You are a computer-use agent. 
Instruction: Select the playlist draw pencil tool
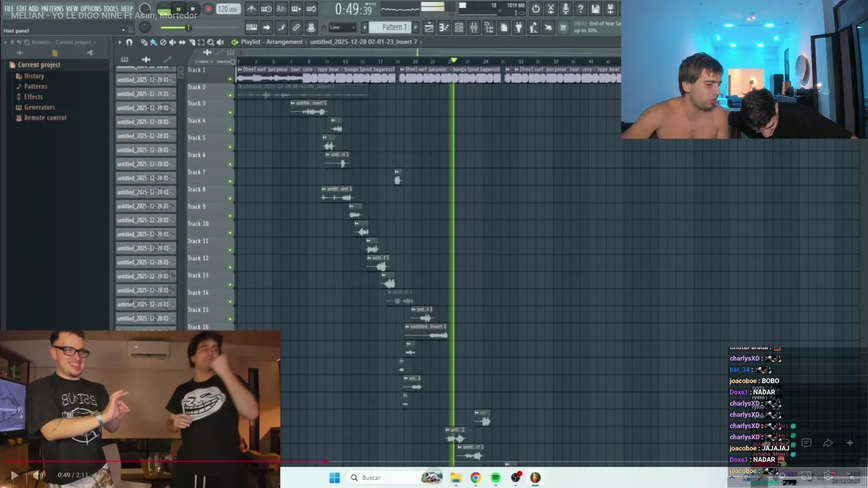click(x=144, y=42)
